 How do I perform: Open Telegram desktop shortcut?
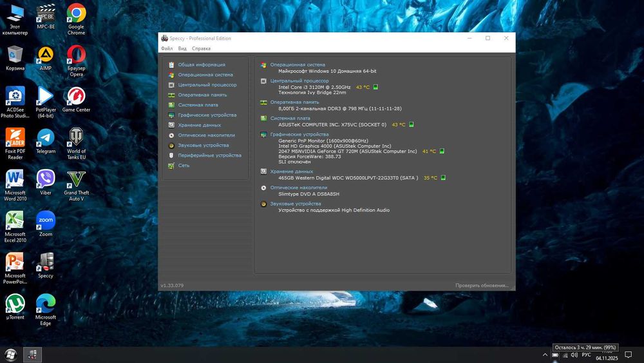click(x=46, y=141)
